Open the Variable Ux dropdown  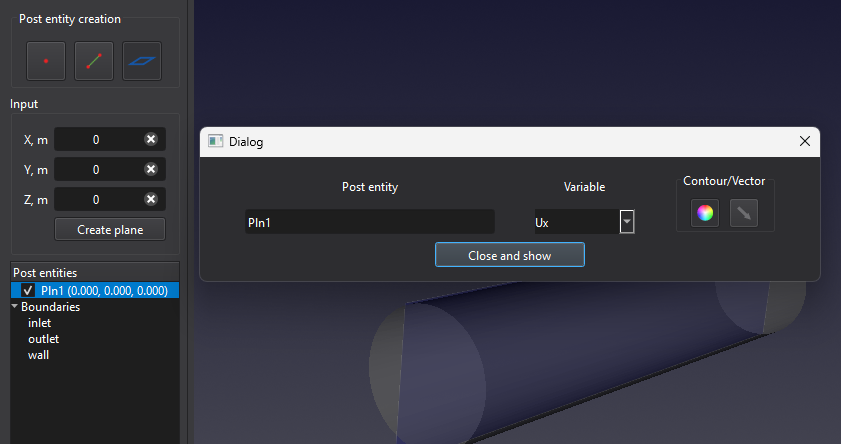[627, 222]
